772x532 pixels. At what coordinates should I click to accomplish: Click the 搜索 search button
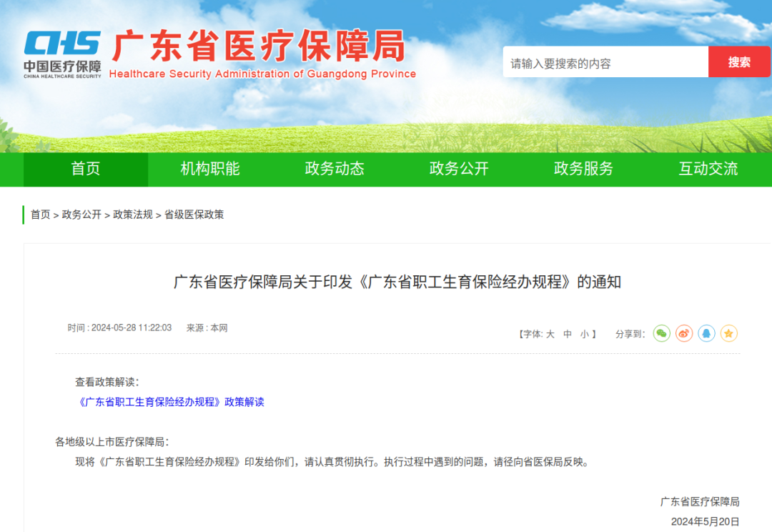[x=739, y=61]
